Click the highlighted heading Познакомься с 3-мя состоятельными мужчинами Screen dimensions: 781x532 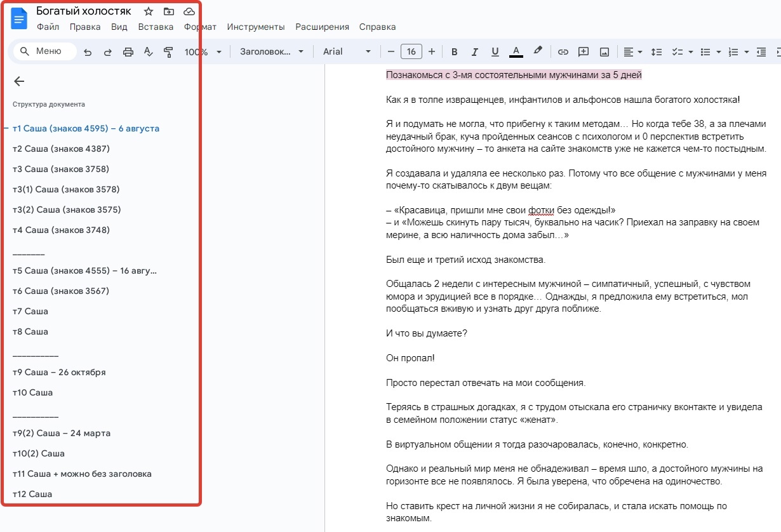tap(514, 75)
